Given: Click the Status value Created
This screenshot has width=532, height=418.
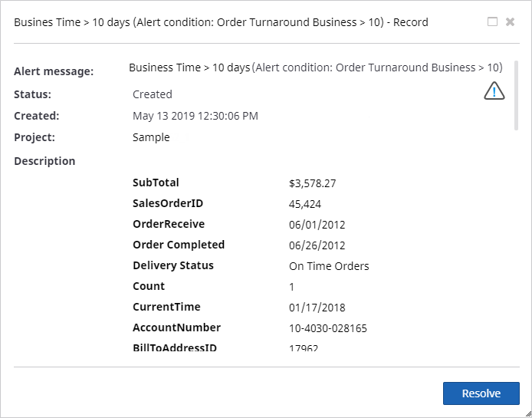Looking at the screenshot, I should 153,94.
